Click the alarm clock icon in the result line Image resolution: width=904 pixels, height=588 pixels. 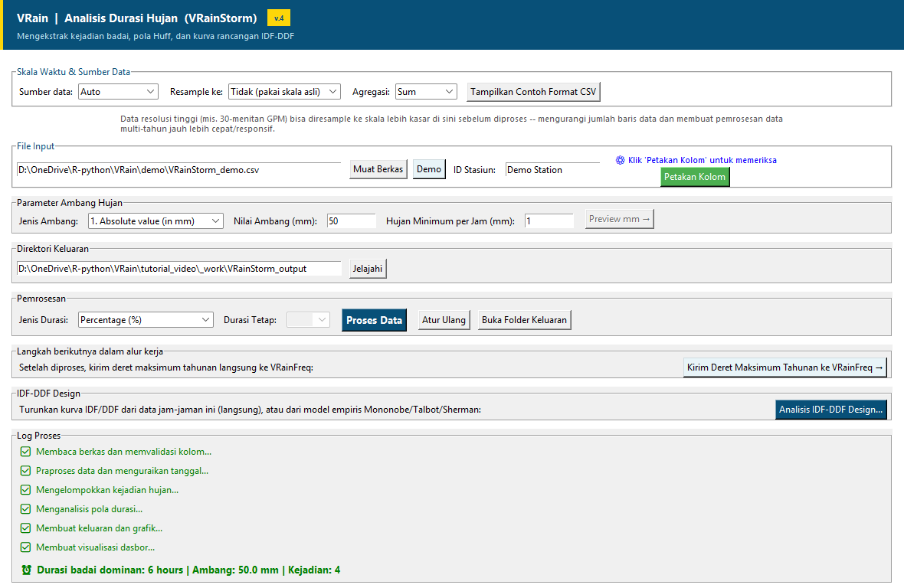(26, 570)
